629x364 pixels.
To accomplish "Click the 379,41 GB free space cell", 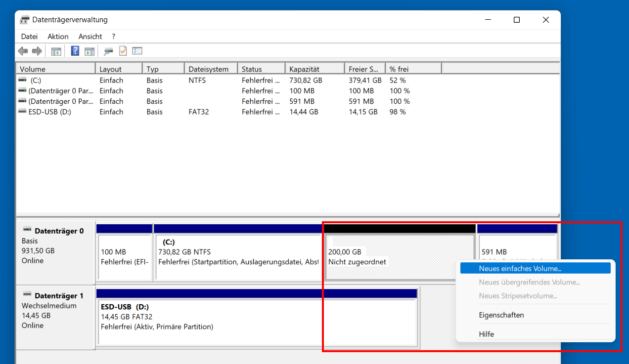I will click(365, 80).
